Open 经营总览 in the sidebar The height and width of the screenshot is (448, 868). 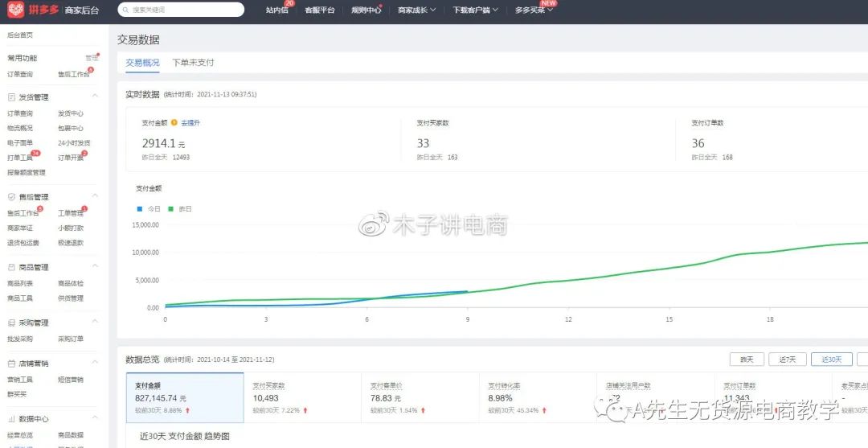[20, 435]
